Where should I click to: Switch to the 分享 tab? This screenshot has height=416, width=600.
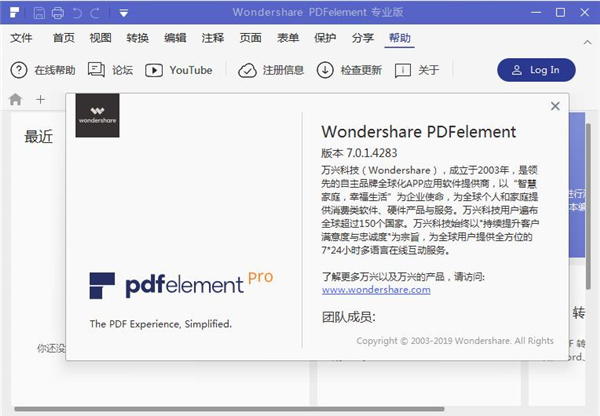[362, 38]
